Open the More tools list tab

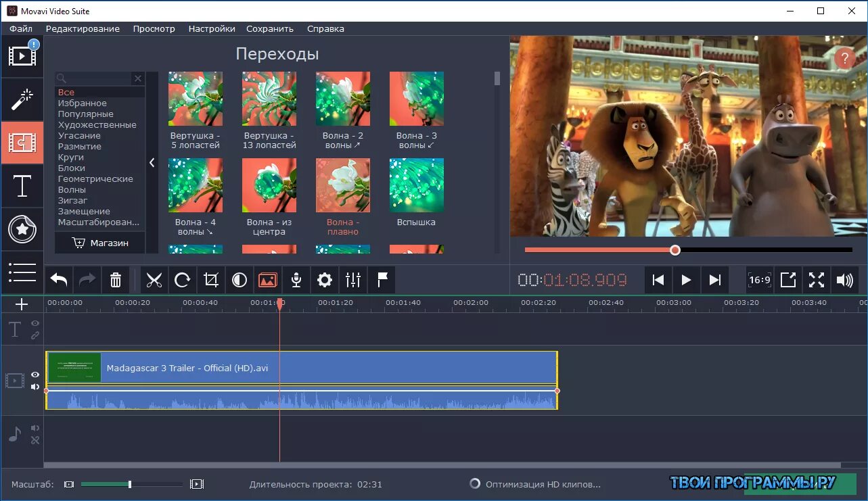[x=22, y=272]
